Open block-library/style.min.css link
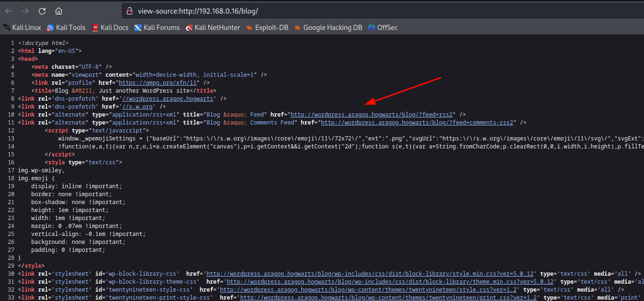The height and width of the screenshot is (301, 644). 371,273
